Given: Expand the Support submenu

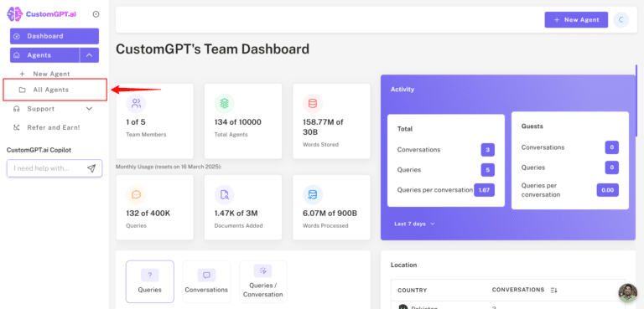Looking at the screenshot, I should [89, 109].
